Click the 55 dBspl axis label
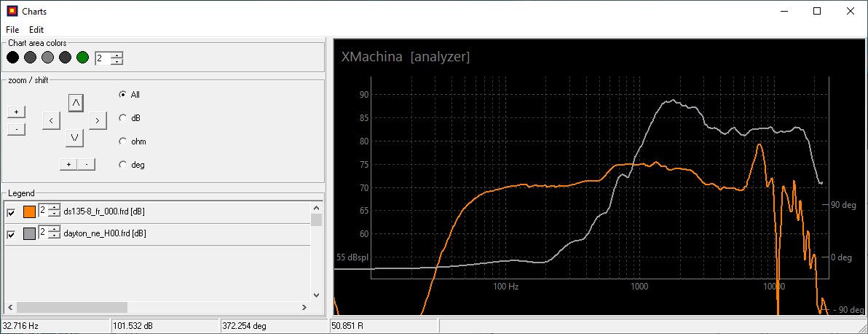 pyautogui.click(x=352, y=257)
